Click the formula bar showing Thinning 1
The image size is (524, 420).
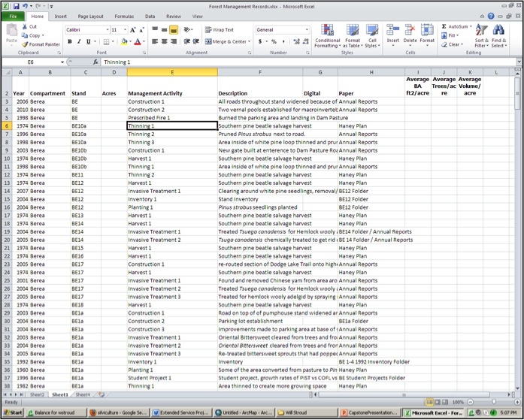(x=309, y=62)
